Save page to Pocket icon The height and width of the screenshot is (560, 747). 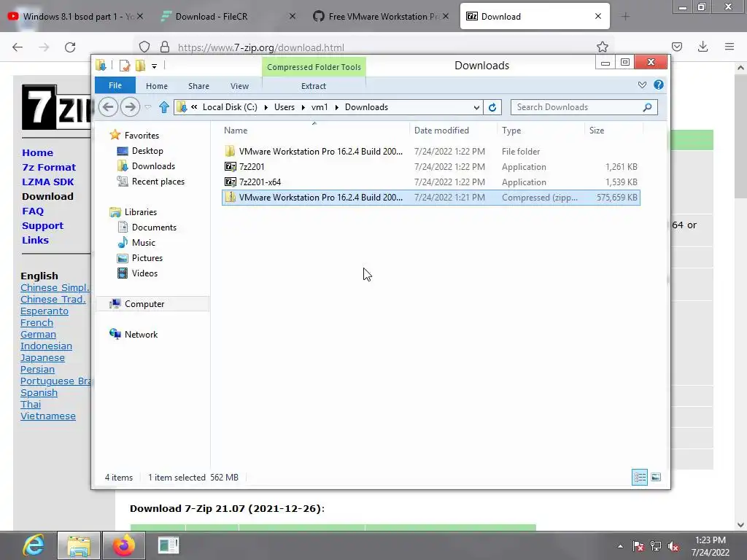(x=676, y=47)
